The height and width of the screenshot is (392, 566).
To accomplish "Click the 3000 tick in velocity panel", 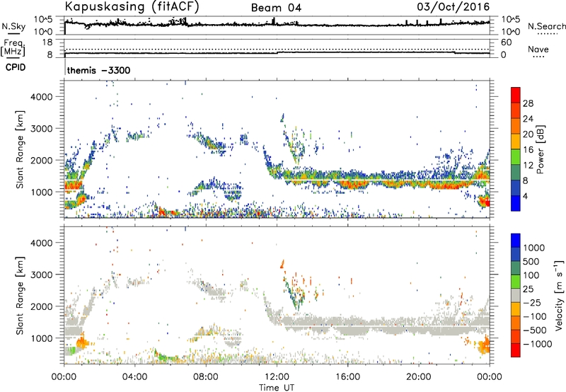I will click(42, 275).
